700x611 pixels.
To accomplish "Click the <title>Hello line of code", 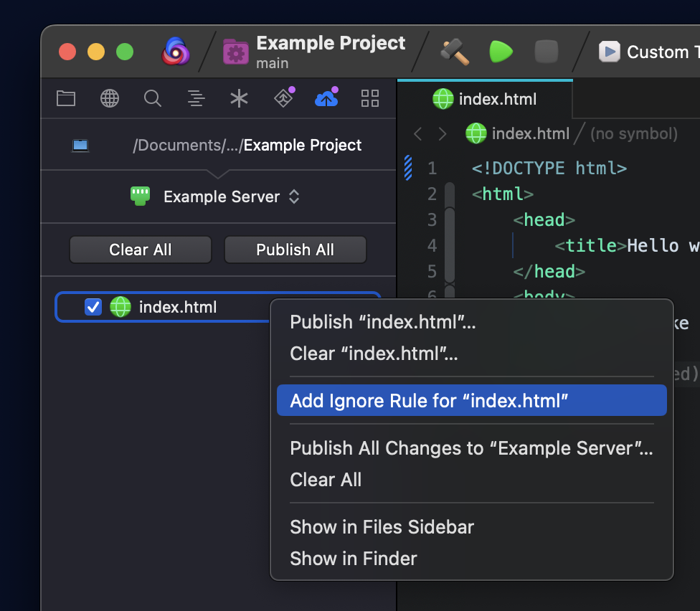I will click(x=627, y=246).
